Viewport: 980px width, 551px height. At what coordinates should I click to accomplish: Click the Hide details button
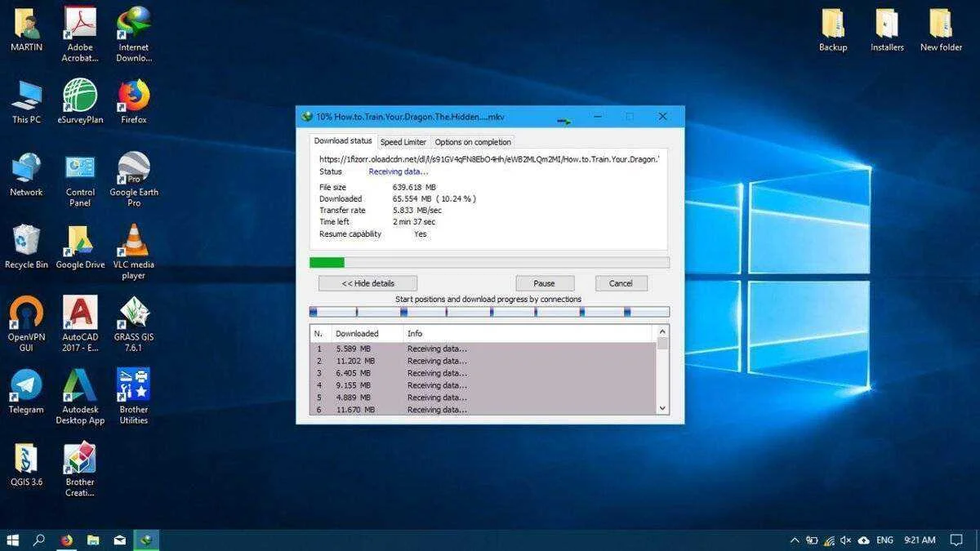367,283
